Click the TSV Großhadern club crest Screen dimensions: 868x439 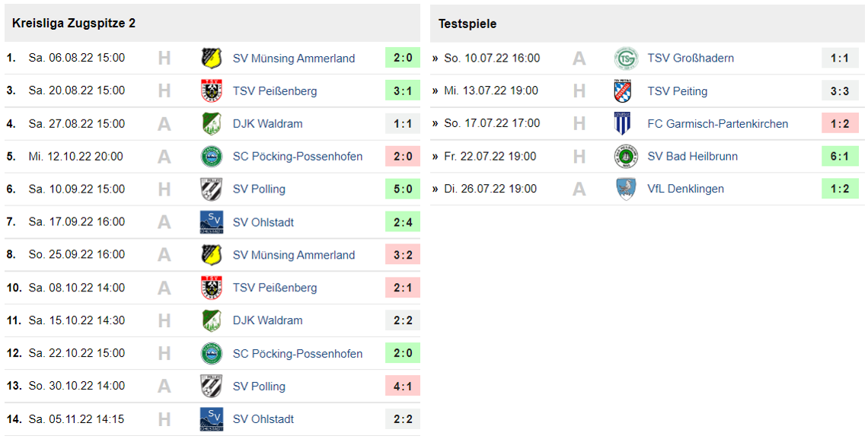(x=626, y=58)
